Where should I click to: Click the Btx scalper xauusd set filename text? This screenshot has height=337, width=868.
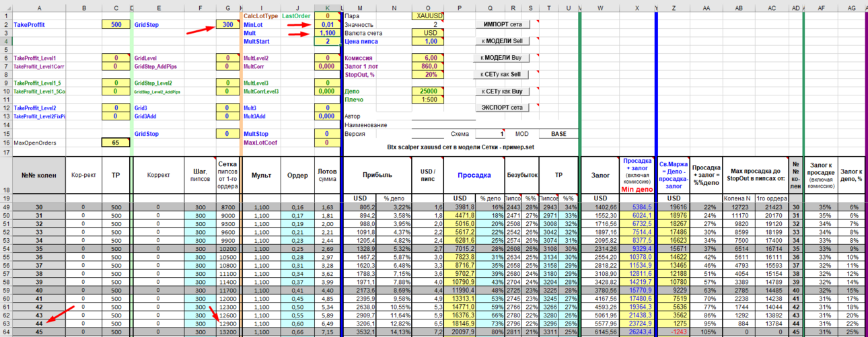pos(460,147)
